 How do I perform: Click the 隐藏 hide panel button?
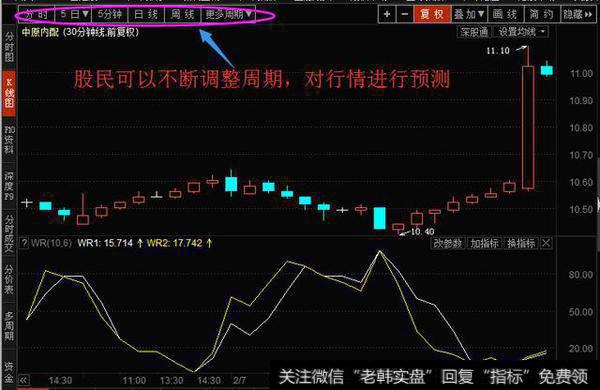pos(577,14)
